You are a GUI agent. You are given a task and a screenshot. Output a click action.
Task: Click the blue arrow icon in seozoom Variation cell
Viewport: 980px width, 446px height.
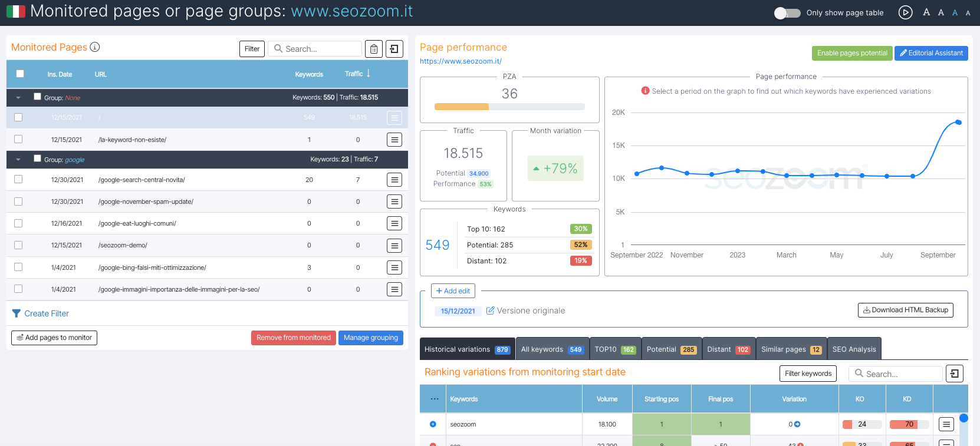797,424
